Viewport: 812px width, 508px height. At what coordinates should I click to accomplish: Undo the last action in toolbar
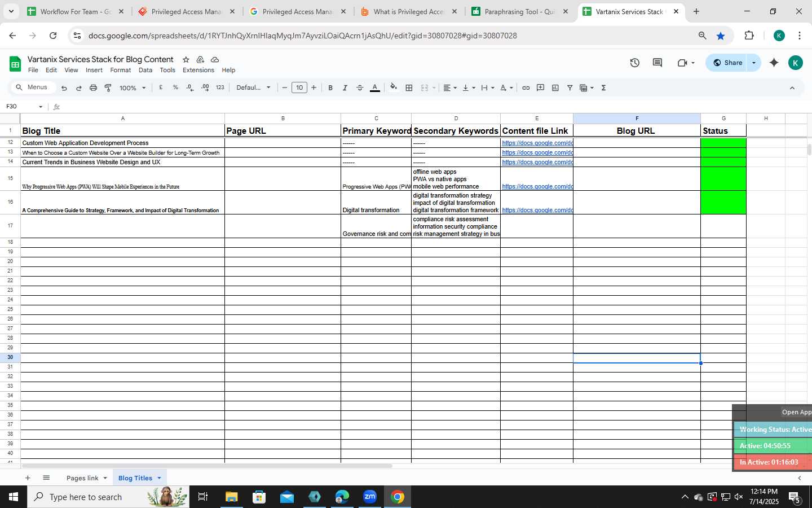pos(64,88)
